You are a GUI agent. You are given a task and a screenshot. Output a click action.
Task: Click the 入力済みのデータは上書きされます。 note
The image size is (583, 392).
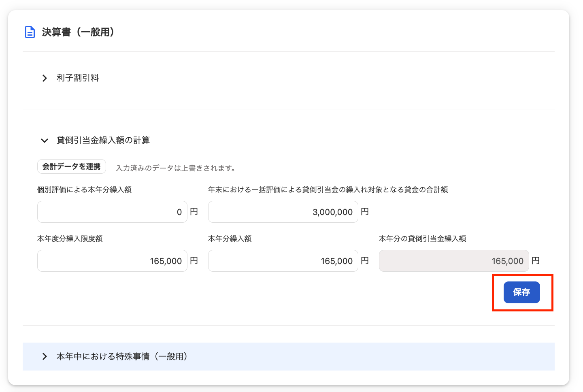click(176, 168)
